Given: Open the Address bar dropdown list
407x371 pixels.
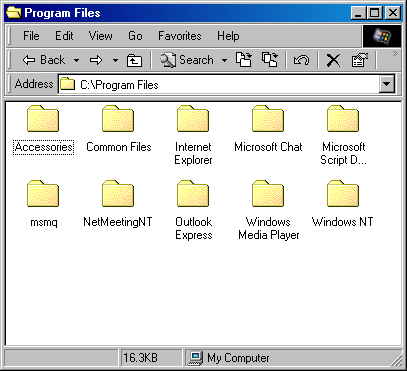Looking at the screenshot, I should coord(387,84).
